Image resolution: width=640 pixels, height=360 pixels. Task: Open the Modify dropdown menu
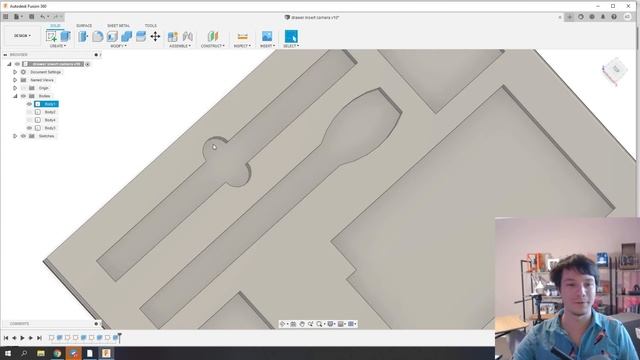point(118,46)
